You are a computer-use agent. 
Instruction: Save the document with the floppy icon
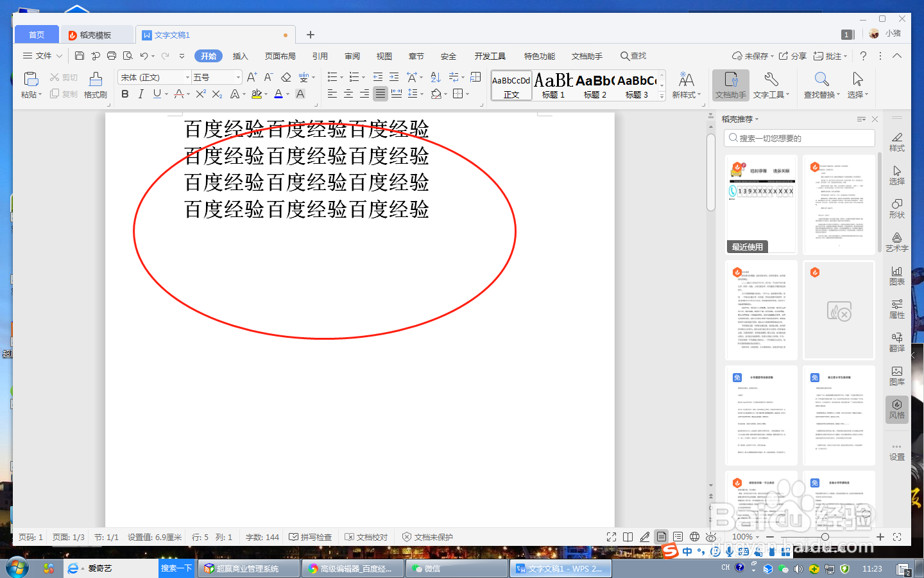click(x=80, y=56)
